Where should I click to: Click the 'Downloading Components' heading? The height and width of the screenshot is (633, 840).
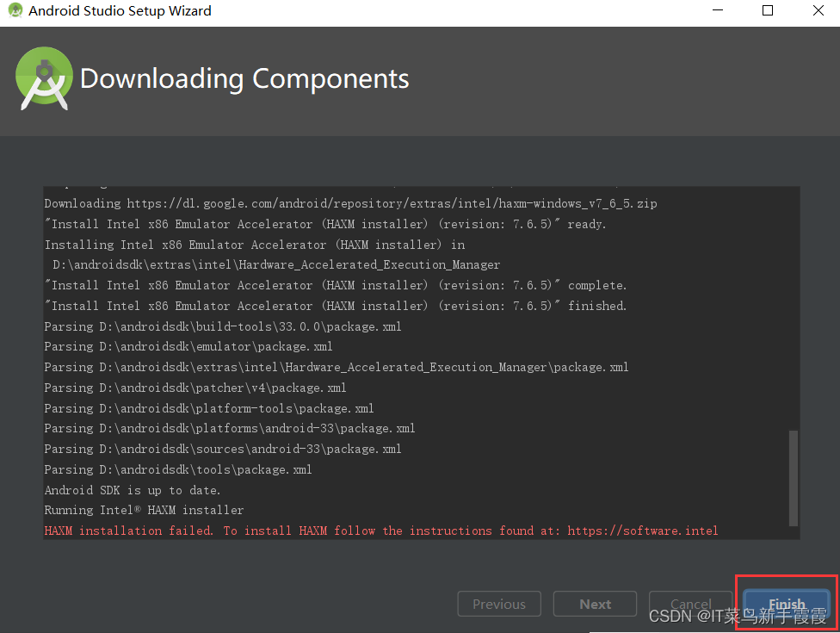(x=244, y=78)
